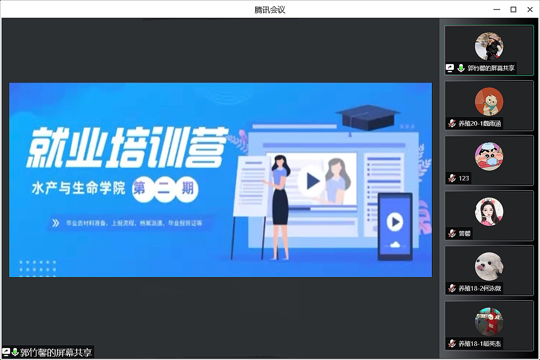
Task: Click the screen-share icon in the bottom-left status label
Action: pyautogui.click(x=6, y=352)
